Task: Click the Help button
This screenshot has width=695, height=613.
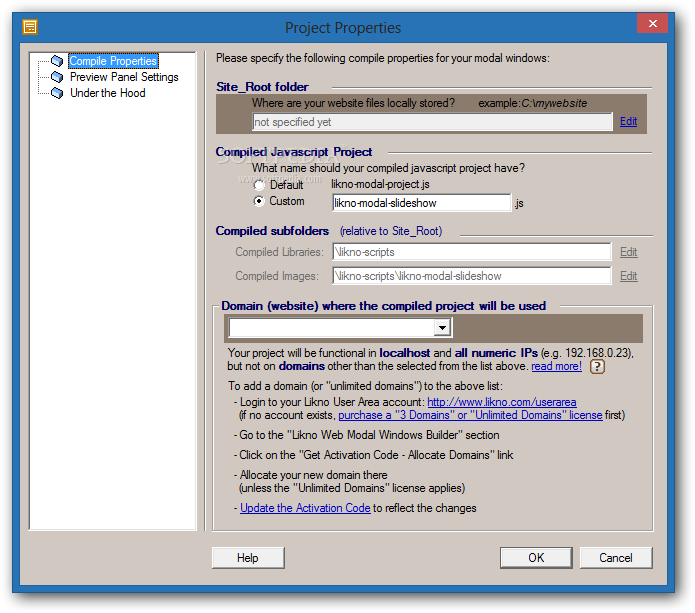Action: [248, 558]
